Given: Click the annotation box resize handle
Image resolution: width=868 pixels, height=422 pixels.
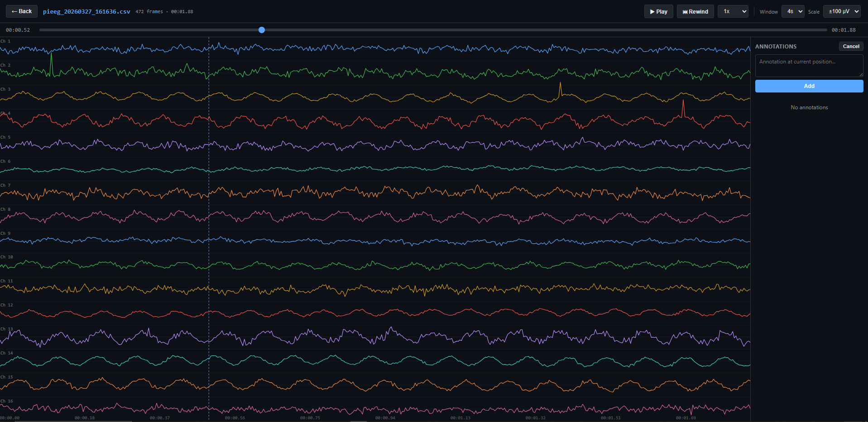Looking at the screenshot, I should [861, 75].
